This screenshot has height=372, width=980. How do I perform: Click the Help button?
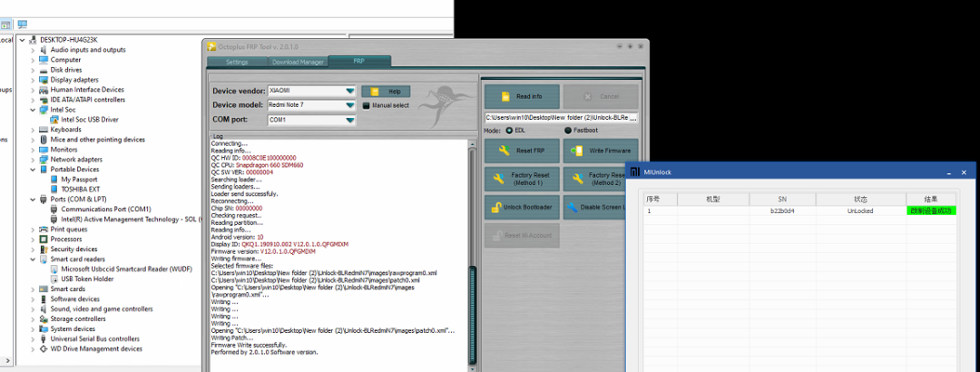386,92
